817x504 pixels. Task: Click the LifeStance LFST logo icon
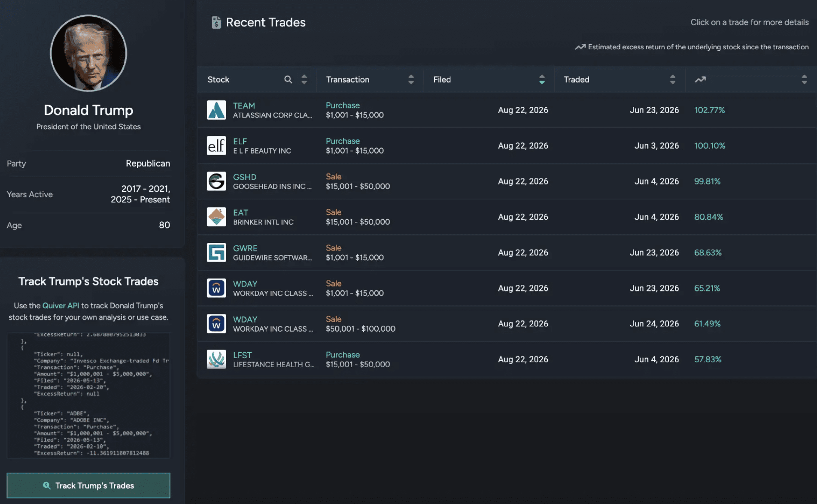click(x=216, y=359)
